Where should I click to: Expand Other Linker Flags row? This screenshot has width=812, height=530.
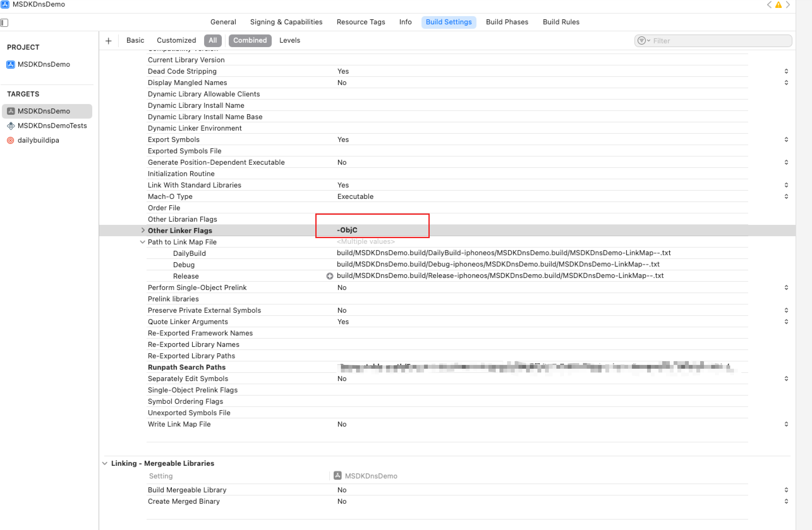(142, 230)
